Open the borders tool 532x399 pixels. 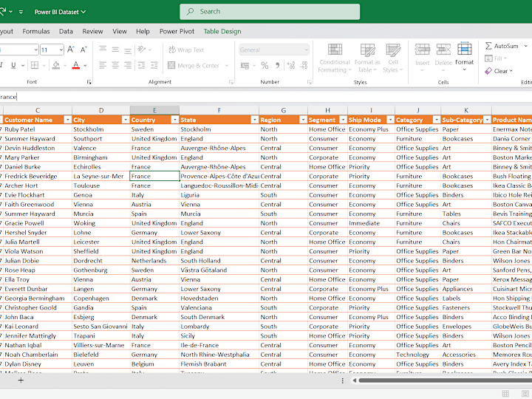tap(35, 65)
